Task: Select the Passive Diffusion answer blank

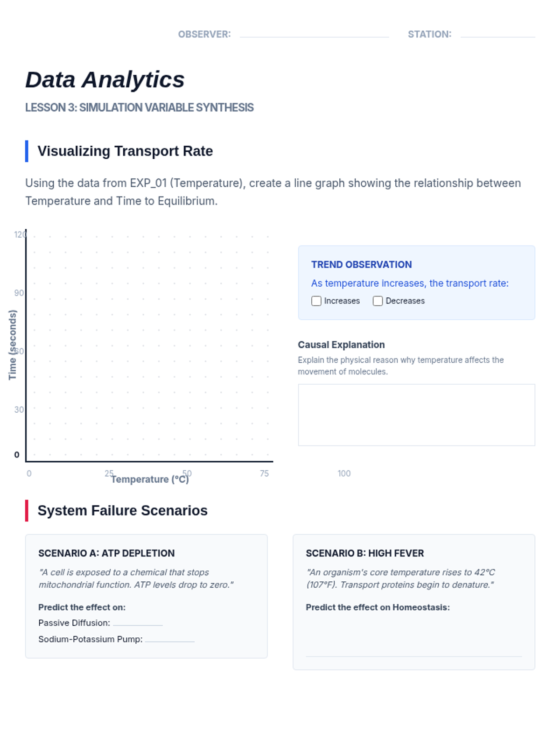Action: [x=138, y=623]
